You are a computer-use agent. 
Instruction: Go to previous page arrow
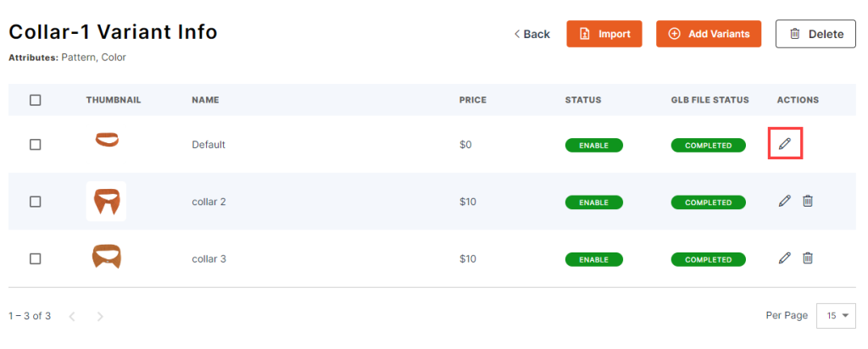(x=72, y=316)
